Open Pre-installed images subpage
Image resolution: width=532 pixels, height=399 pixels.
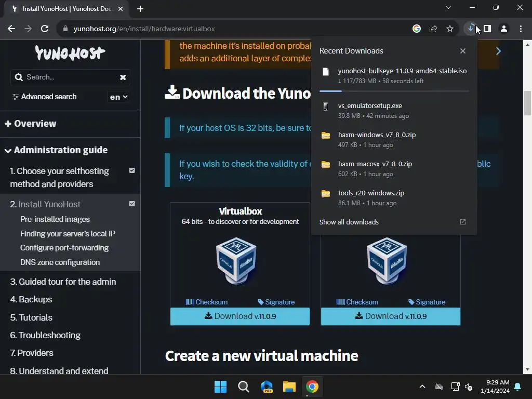point(55,219)
